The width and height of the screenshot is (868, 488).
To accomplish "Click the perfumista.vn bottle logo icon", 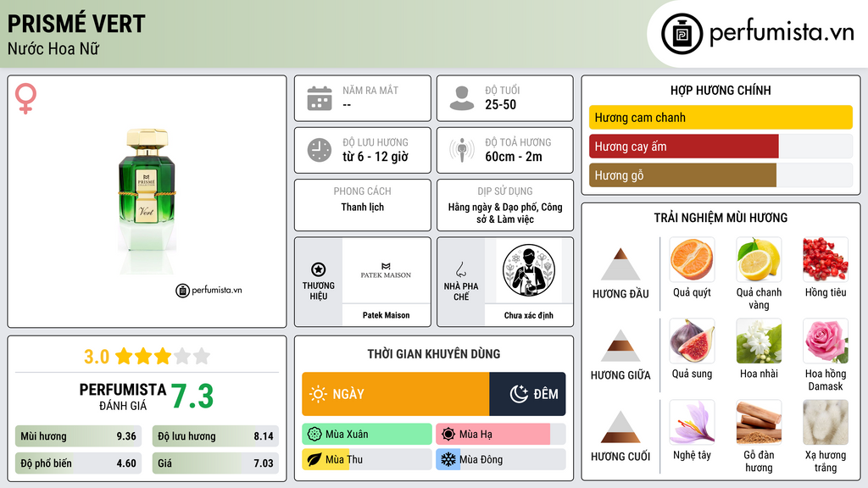I will (x=682, y=34).
